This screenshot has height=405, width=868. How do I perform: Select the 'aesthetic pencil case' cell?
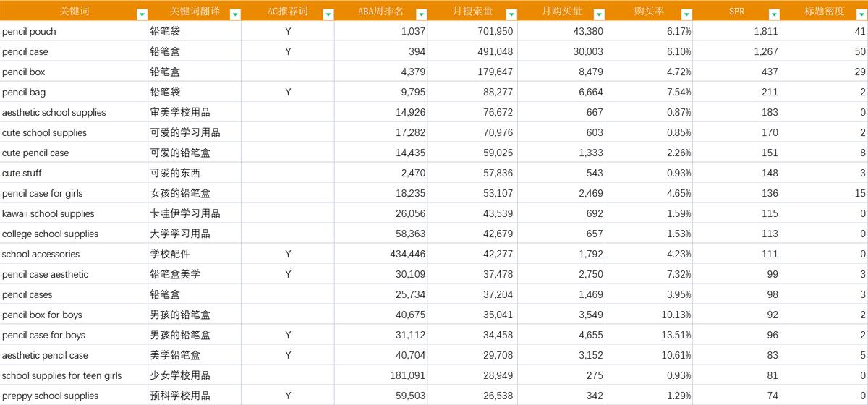(x=74, y=355)
